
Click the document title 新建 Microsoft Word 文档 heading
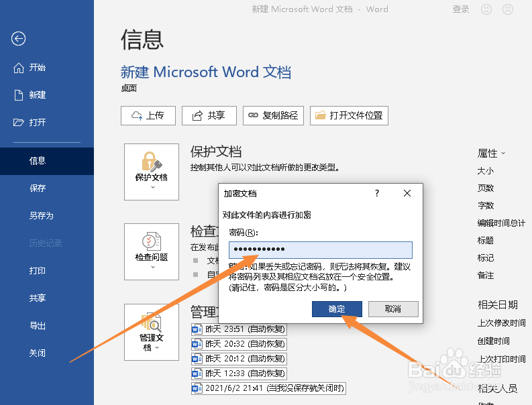coord(206,72)
